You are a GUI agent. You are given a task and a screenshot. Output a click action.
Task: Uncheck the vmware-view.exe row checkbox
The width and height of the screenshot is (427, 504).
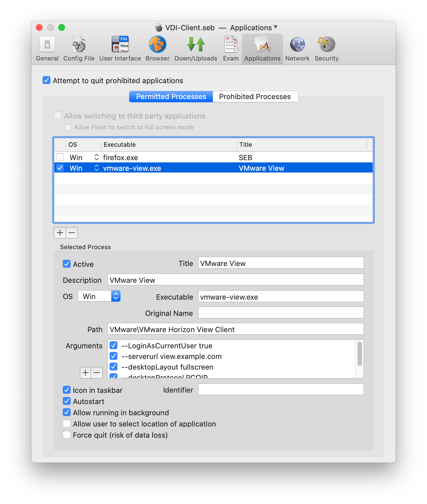coord(60,168)
